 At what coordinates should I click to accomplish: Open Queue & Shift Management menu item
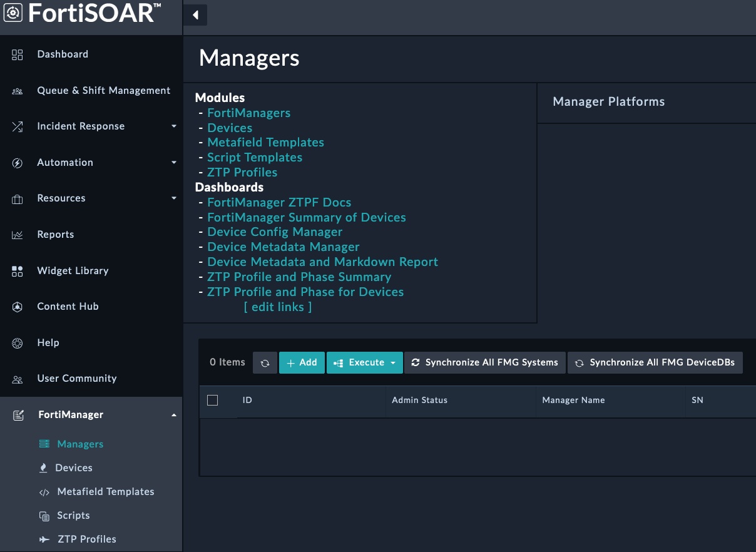tap(104, 91)
